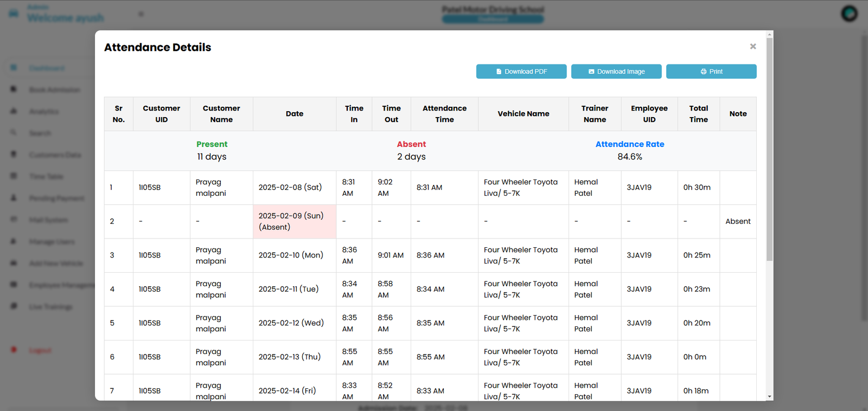Open Time Table in the sidebar
Viewport: 868px width, 411px height.
(46, 176)
